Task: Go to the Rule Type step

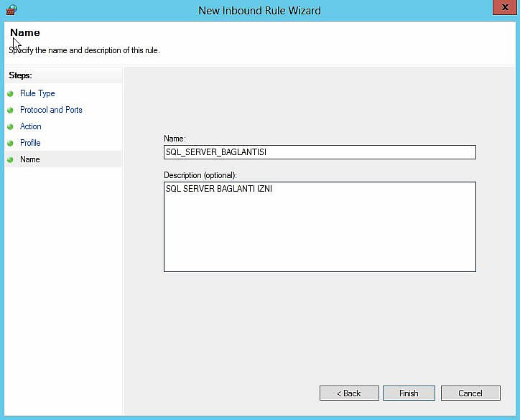Action: pyautogui.click(x=37, y=93)
